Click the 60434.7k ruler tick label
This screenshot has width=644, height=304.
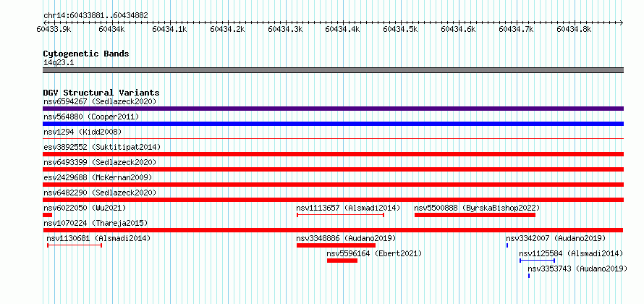517,29
